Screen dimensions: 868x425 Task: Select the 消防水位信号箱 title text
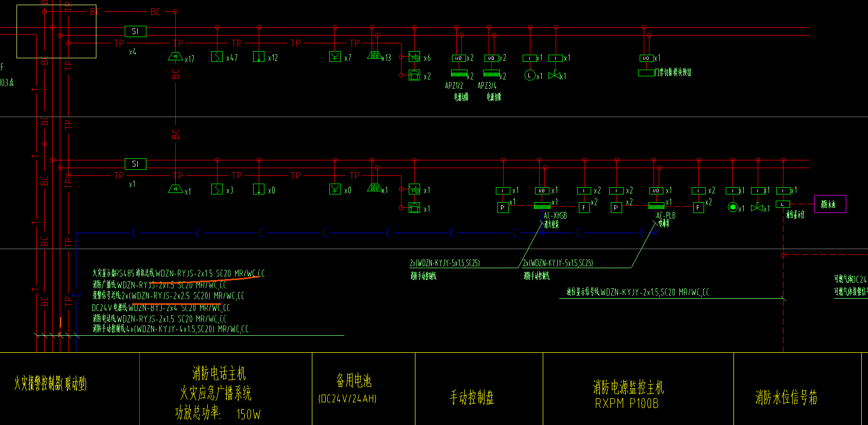[787, 397]
